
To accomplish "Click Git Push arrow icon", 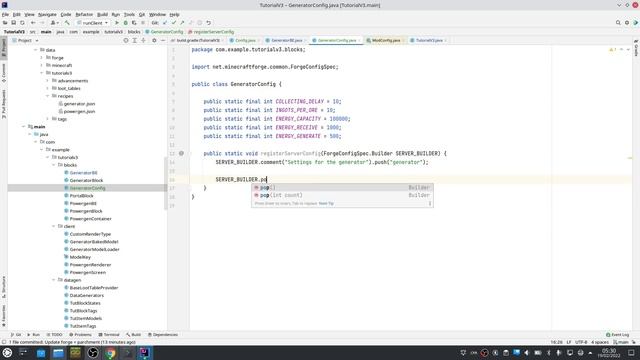I will (182, 23).
